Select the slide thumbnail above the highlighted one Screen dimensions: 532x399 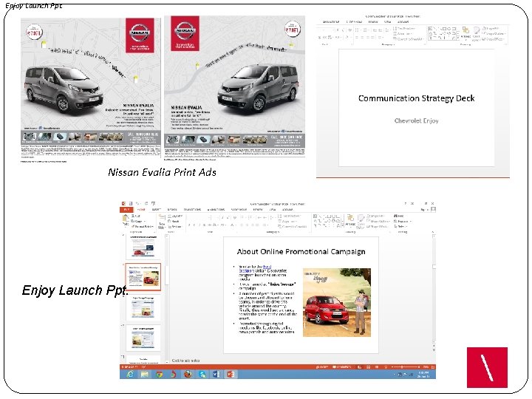coord(143,247)
